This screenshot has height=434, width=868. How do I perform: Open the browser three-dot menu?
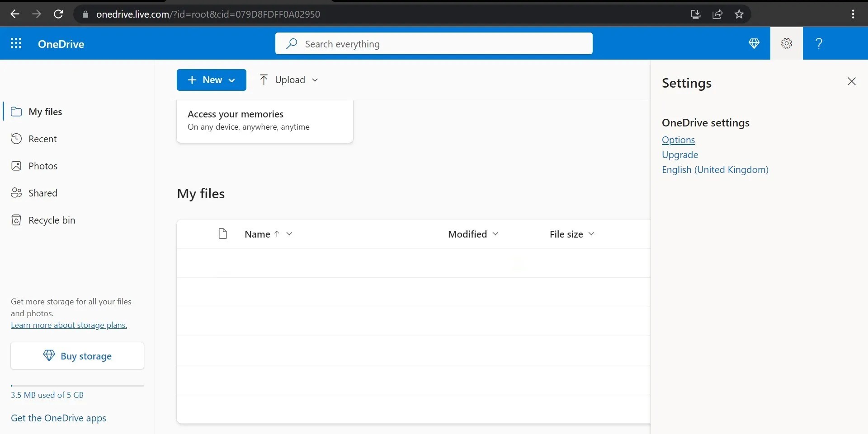pos(853,14)
